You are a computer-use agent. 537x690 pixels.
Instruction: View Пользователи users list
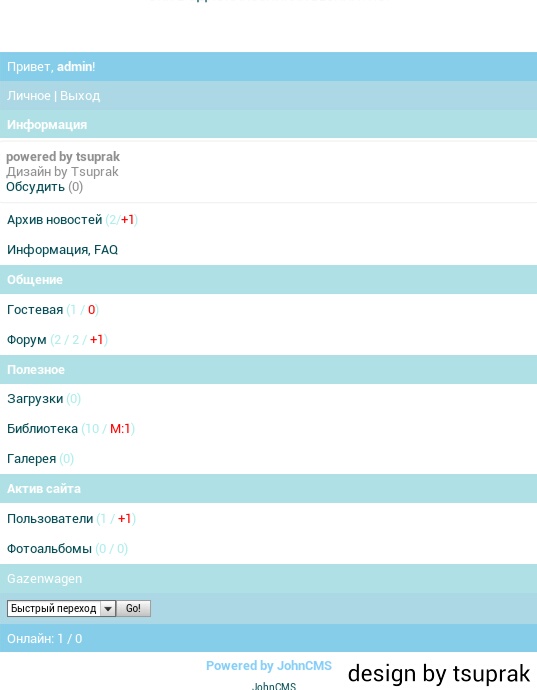(x=50, y=519)
